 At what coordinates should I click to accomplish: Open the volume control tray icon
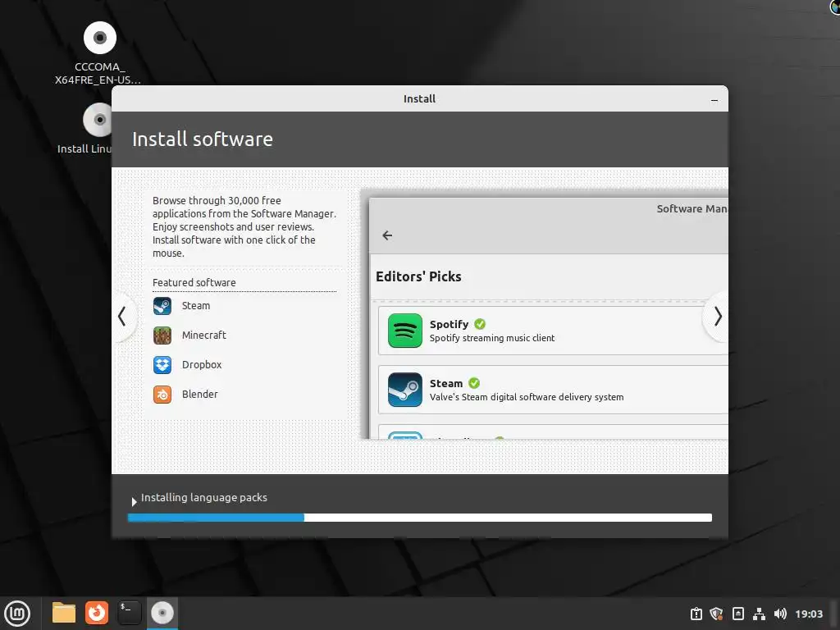[x=780, y=614]
